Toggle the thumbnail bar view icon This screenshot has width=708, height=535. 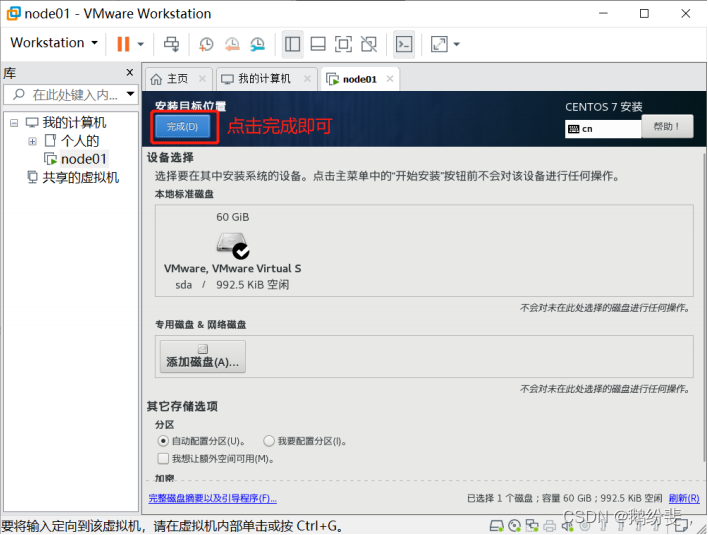click(318, 44)
